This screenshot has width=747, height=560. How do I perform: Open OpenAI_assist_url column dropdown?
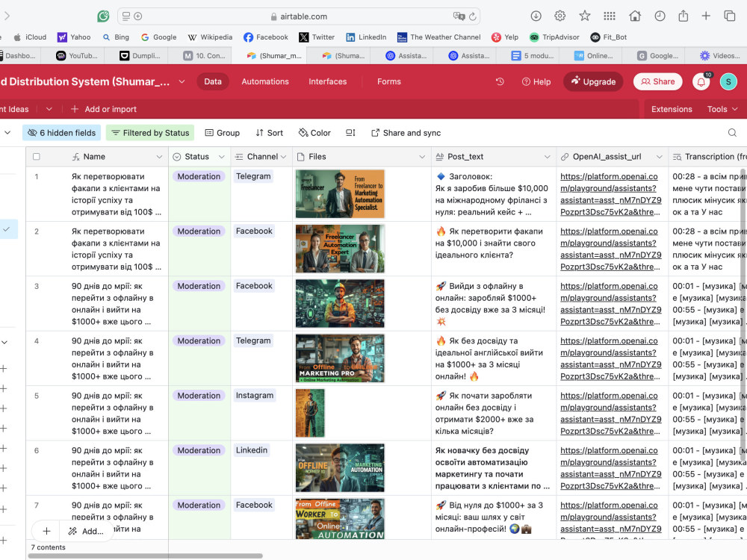tap(660, 157)
